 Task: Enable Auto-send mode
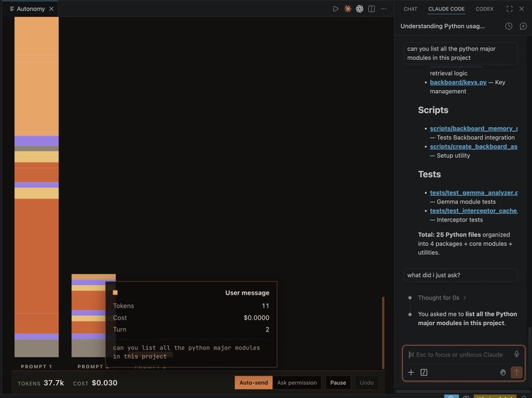253,383
